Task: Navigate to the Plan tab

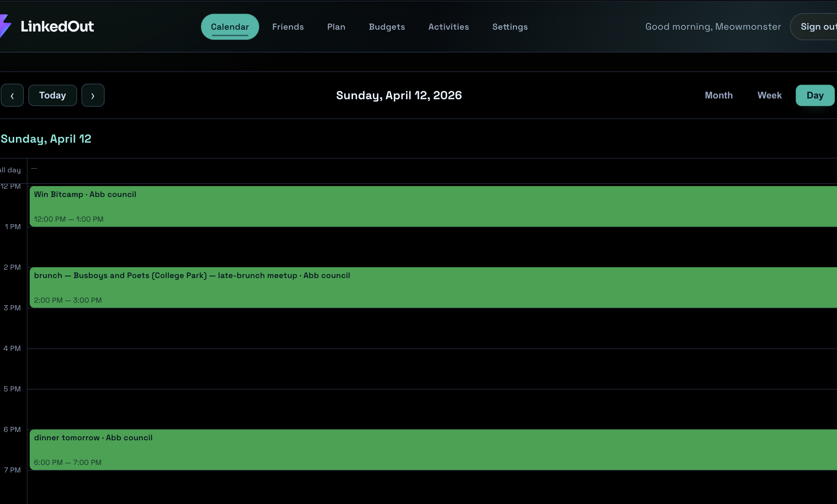Action: 336,27
